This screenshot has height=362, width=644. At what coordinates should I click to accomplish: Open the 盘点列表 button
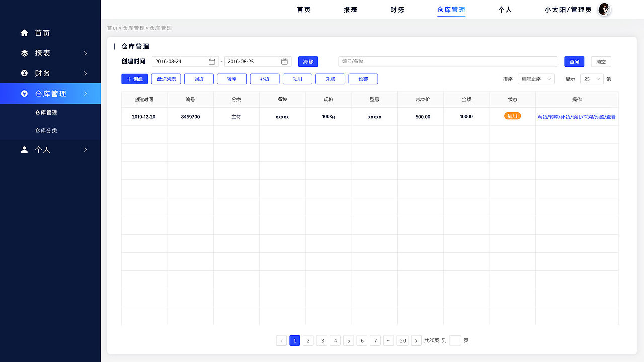pos(167,79)
